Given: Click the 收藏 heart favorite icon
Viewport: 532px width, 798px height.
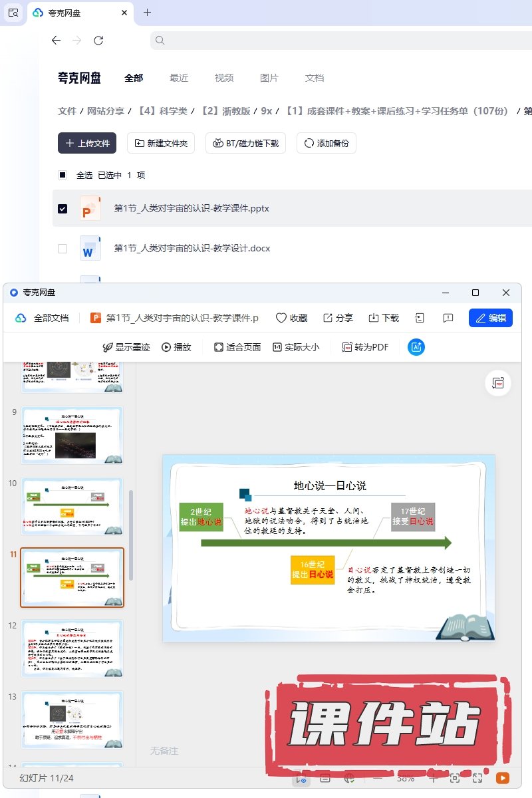Looking at the screenshot, I should [x=291, y=318].
